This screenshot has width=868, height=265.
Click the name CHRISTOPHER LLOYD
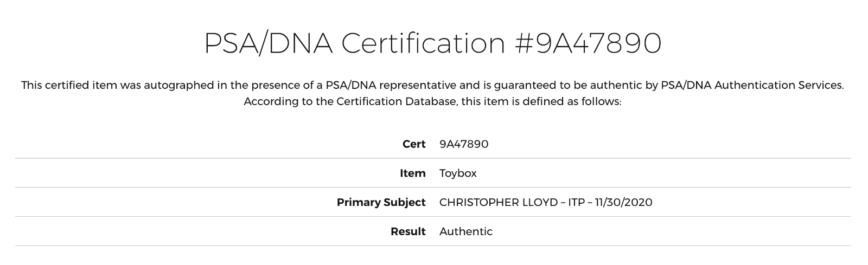coord(499,202)
